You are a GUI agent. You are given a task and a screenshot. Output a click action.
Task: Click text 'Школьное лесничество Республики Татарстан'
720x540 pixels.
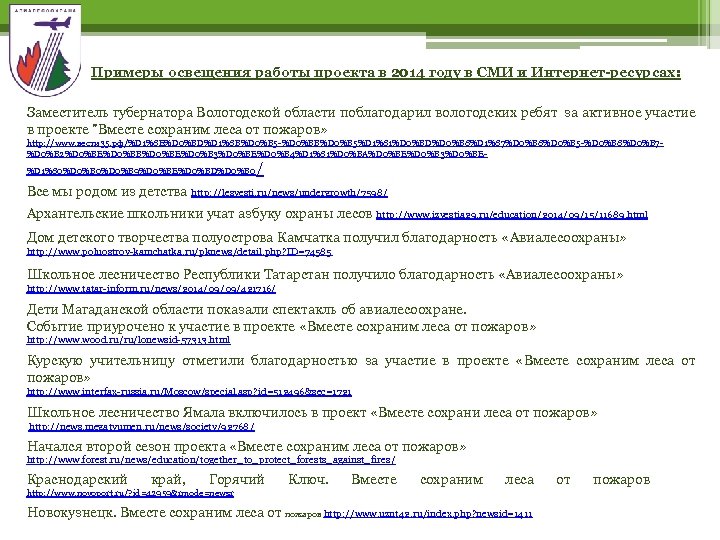click(178, 275)
